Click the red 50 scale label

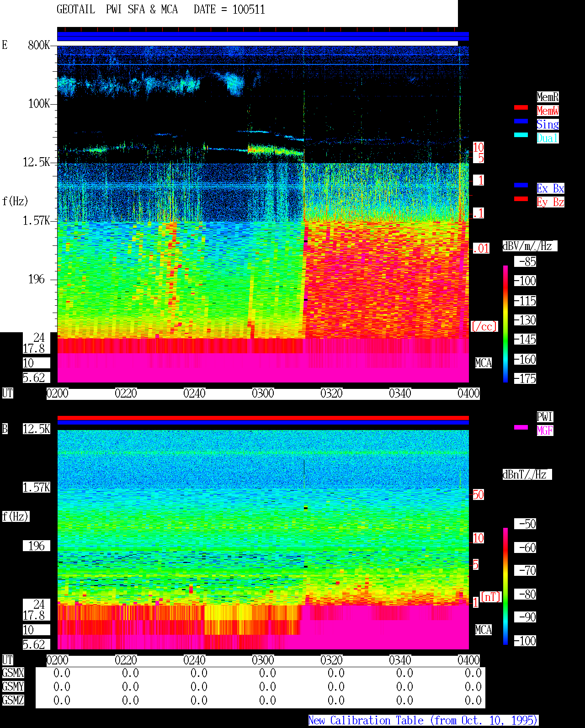pyautogui.click(x=478, y=494)
